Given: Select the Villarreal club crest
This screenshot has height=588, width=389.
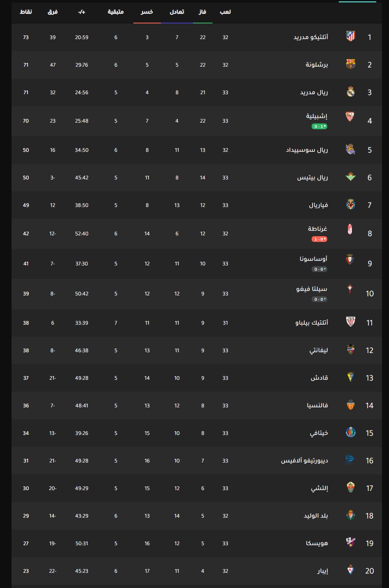Looking at the screenshot, I should pos(350,205).
